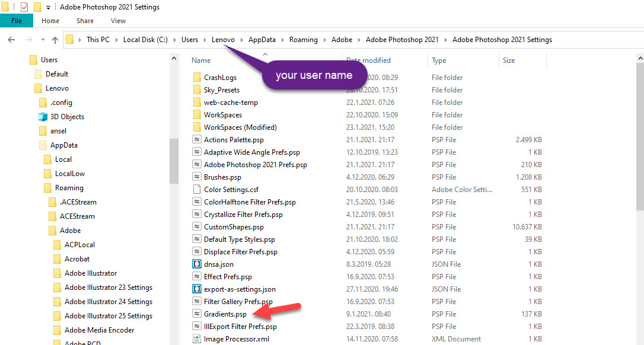Image resolution: width=644 pixels, height=345 pixels.
Task: Sort files by Name column
Action: [x=201, y=60]
